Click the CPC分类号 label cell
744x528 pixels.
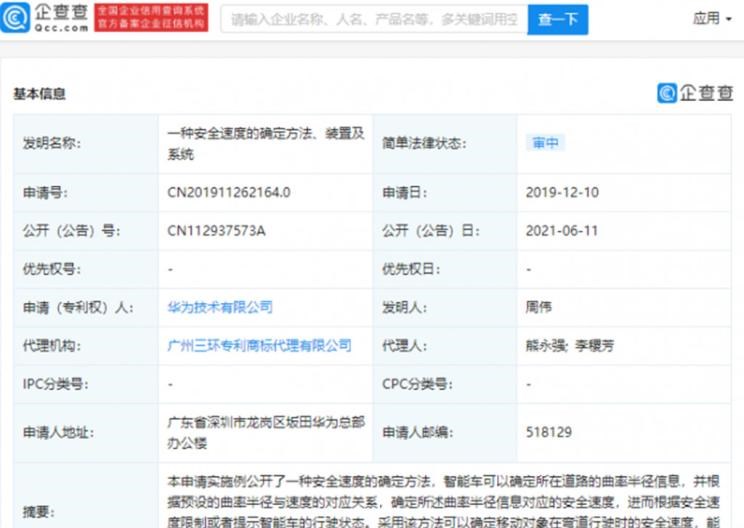pos(445,384)
